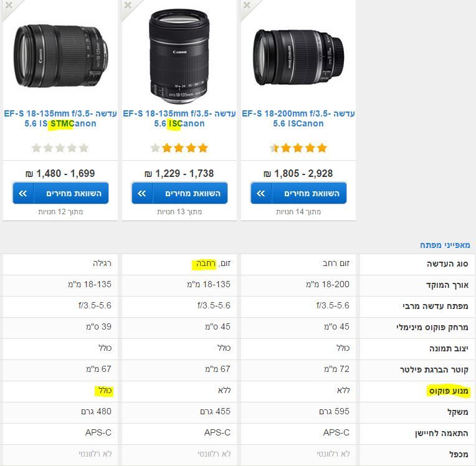
Task: Open the EF-S 18-135mm IS STM Canon lens title link
Action: click(x=60, y=118)
